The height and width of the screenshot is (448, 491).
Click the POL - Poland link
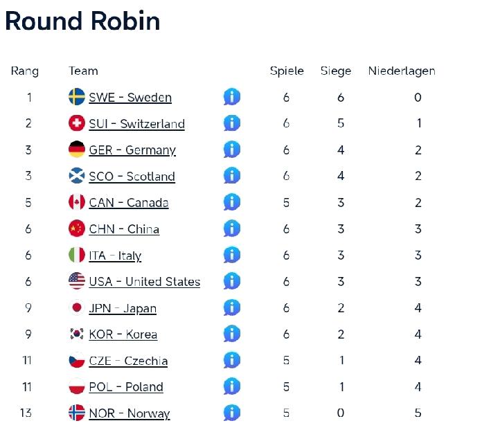point(126,387)
